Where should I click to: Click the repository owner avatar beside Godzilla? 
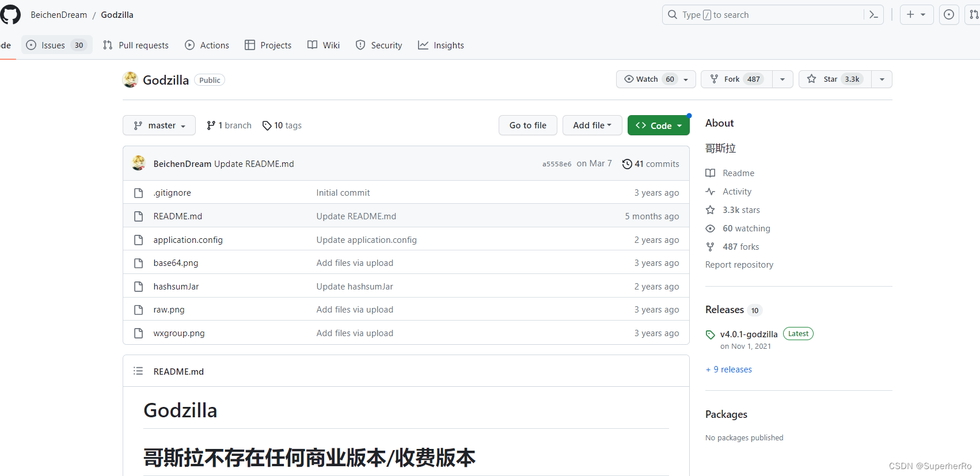pyautogui.click(x=131, y=80)
